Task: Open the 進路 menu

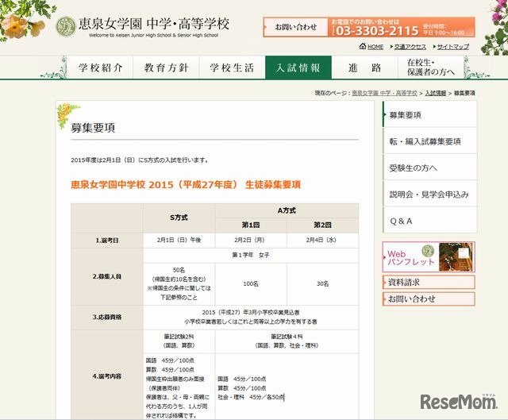Action: pyautogui.click(x=364, y=67)
